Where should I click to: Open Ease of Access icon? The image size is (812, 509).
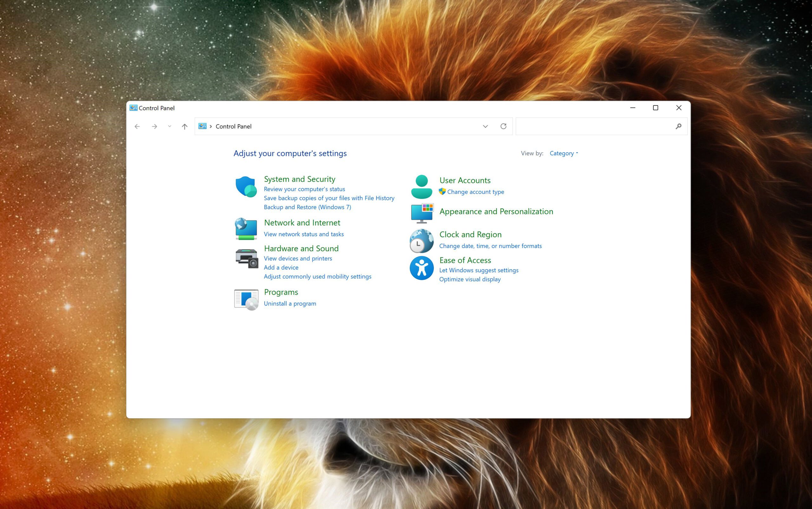(x=422, y=268)
